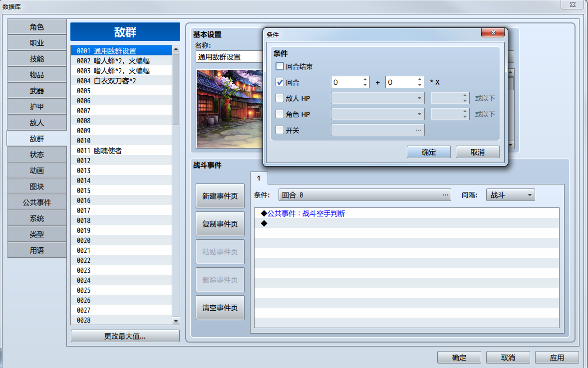This screenshot has width=588, height=368.
Task: Click the 新建事件页 button
Action: (x=220, y=196)
